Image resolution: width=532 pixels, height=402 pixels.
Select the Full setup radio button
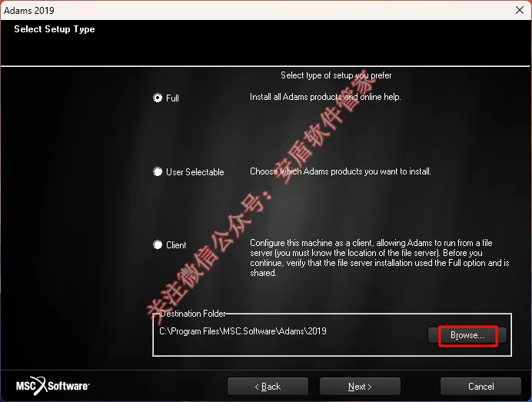158,98
